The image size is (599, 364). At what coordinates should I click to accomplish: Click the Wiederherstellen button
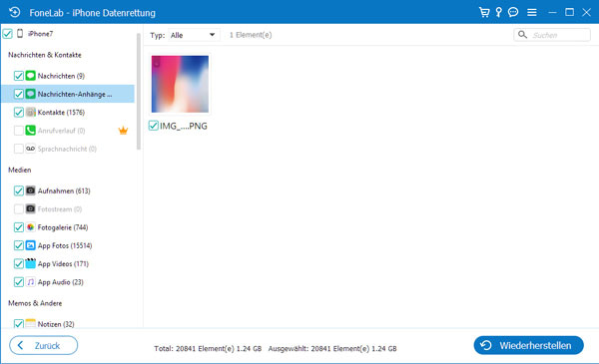528,345
